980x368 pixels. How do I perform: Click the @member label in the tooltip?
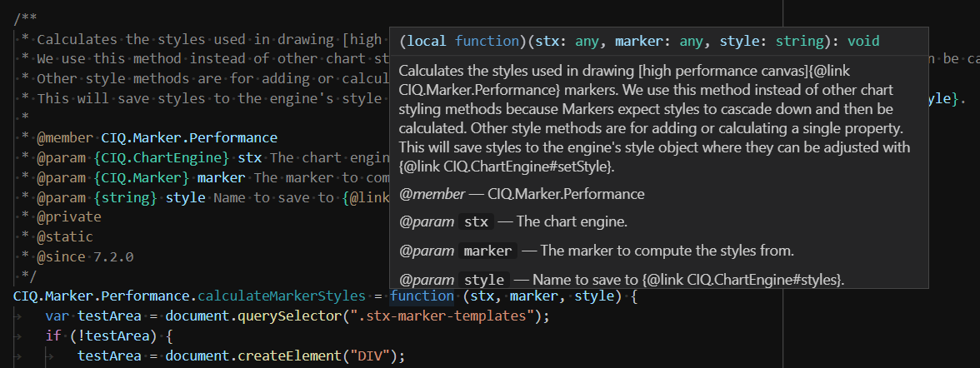point(428,194)
